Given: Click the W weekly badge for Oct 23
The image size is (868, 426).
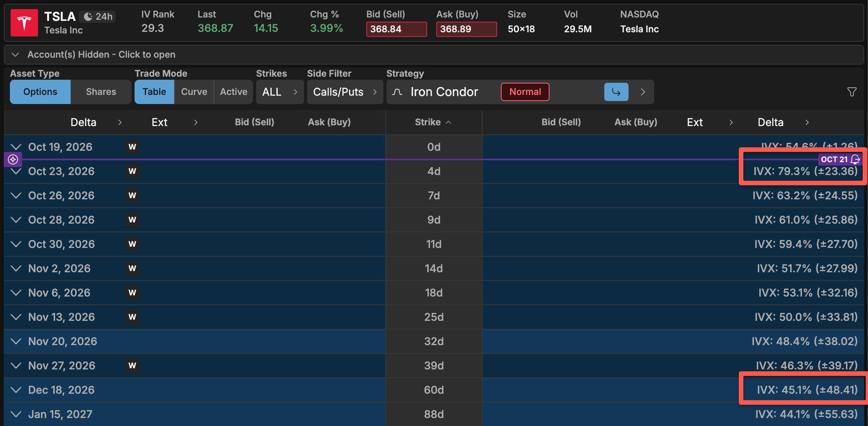Looking at the screenshot, I should pos(132,171).
